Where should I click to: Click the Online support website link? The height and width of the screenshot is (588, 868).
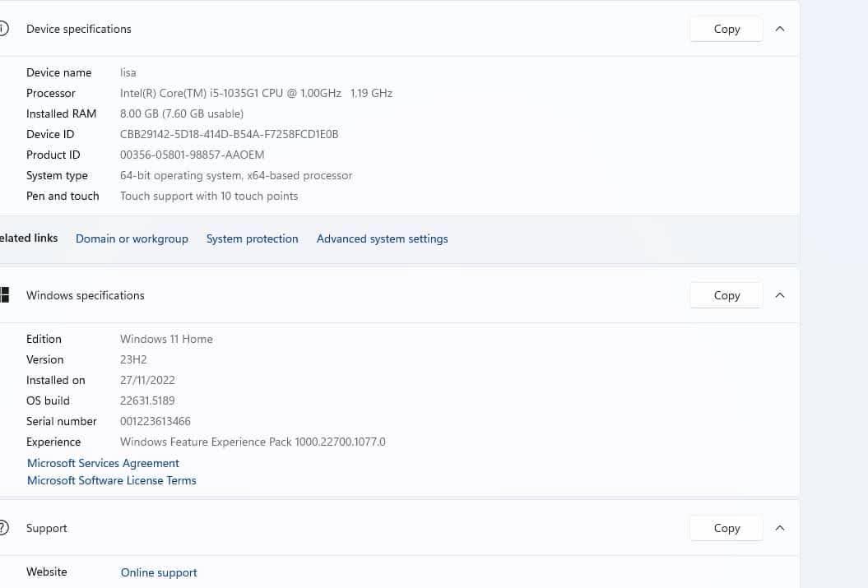[x=159, y=572]
